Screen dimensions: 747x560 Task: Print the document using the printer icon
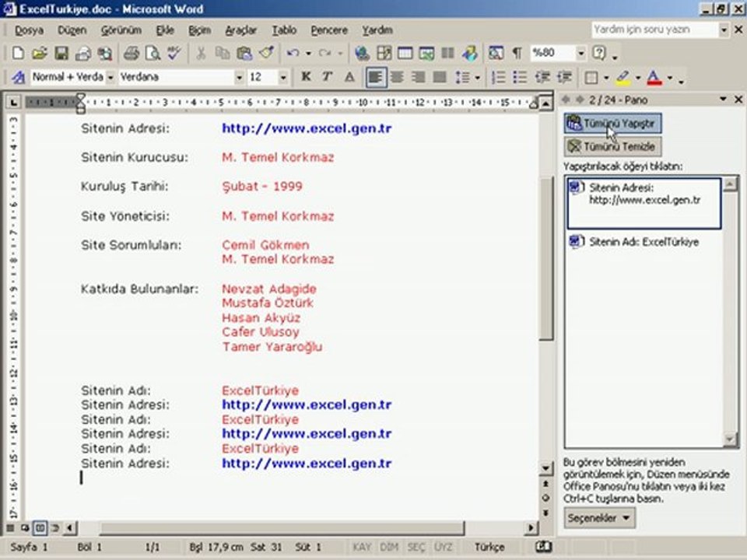131,54
